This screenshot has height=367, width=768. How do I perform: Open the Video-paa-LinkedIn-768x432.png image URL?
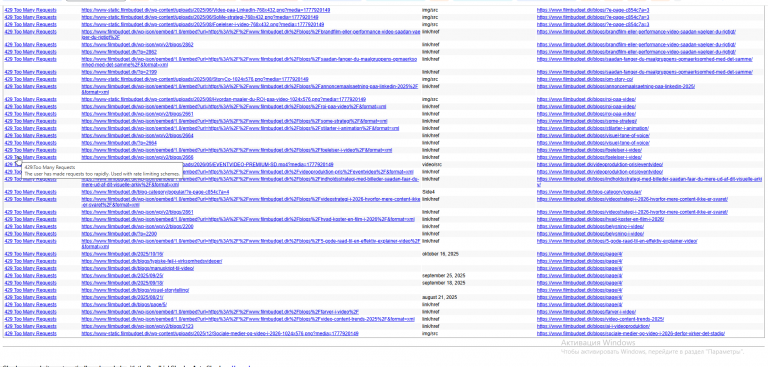tap(206, 10)
